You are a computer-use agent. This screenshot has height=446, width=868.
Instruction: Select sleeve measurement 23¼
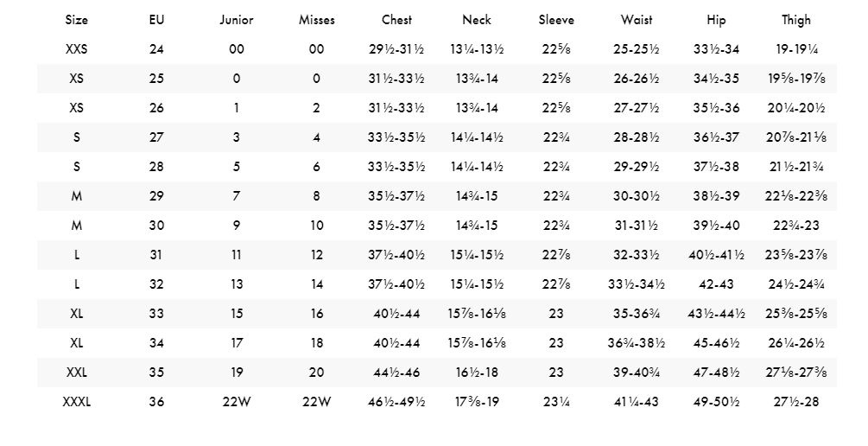(x=556, y=402)
